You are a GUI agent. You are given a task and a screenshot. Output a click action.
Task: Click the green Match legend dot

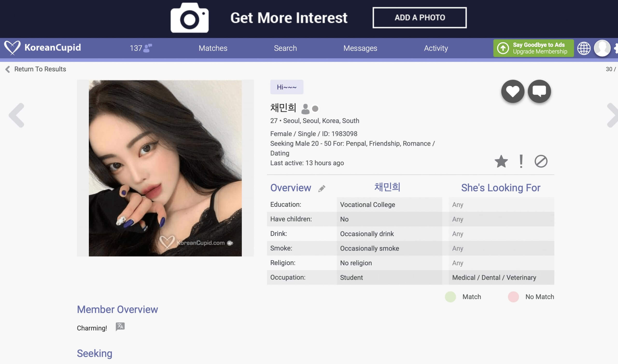click(450, 297)
